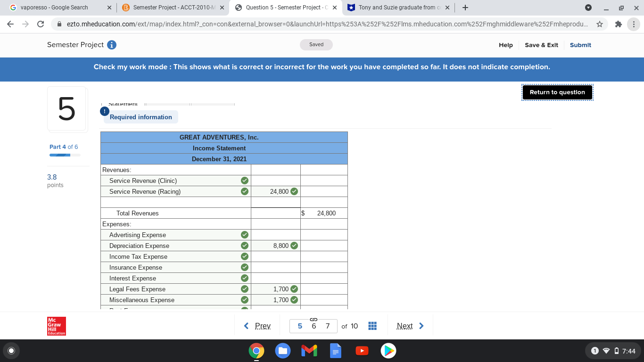Open a new browser tab
The width and height of the screenshot is (644, 362).
pyautogui.click(x=465, y=8)
